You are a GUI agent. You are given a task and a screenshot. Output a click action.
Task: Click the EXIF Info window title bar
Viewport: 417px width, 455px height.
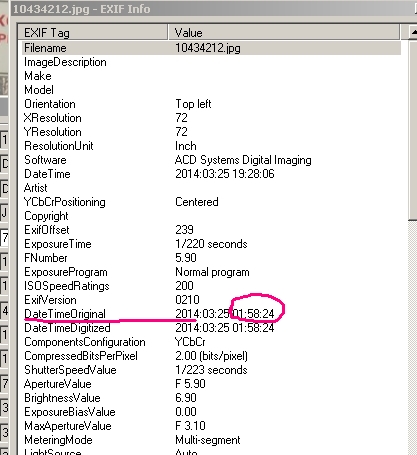213,9
